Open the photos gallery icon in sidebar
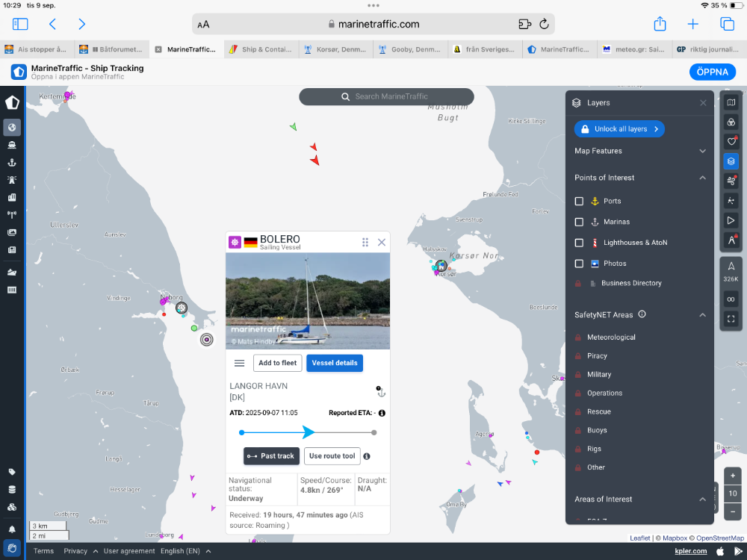747x560 pixels. coord(12,232)
